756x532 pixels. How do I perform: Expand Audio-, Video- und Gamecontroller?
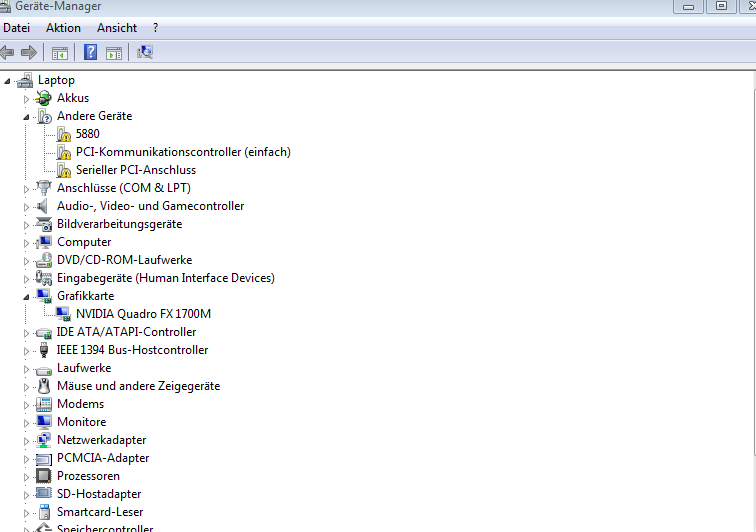tap(27, 207)
